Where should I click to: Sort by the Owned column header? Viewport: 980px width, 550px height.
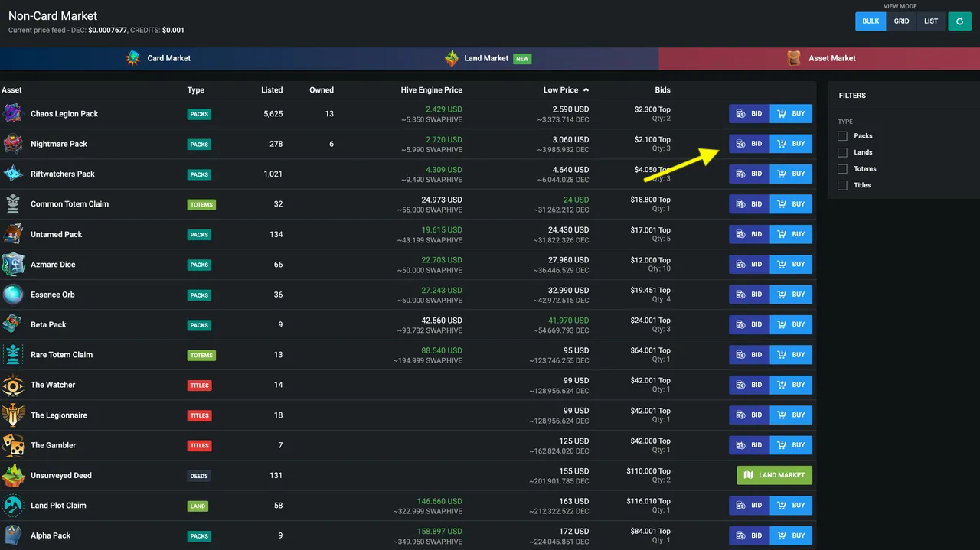(x=322, y=90)
